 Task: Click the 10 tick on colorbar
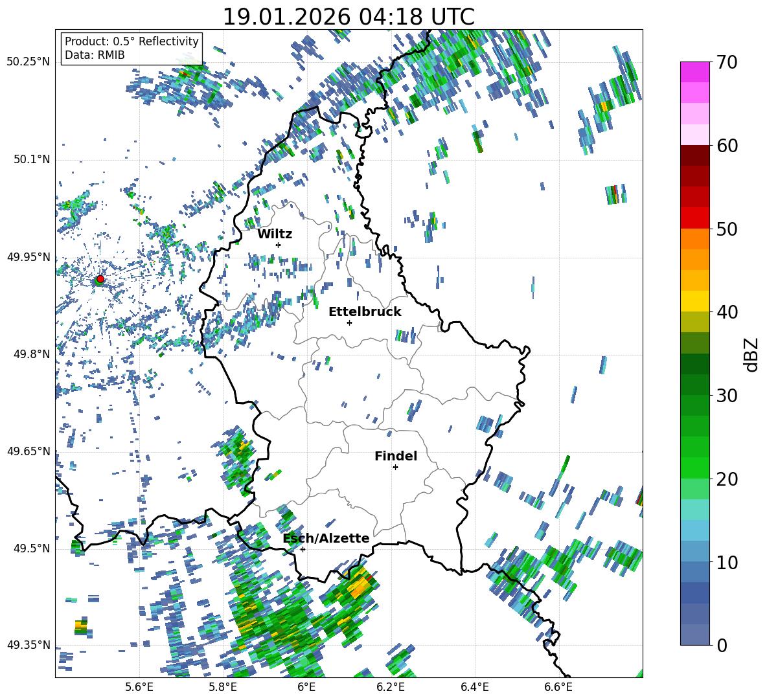tap(727, 562)
